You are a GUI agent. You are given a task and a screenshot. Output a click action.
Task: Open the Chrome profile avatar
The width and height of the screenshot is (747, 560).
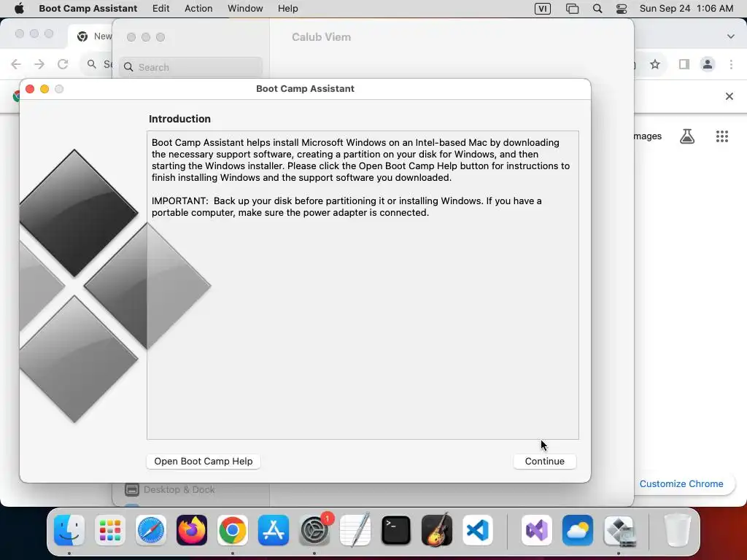tap(708, 64)
